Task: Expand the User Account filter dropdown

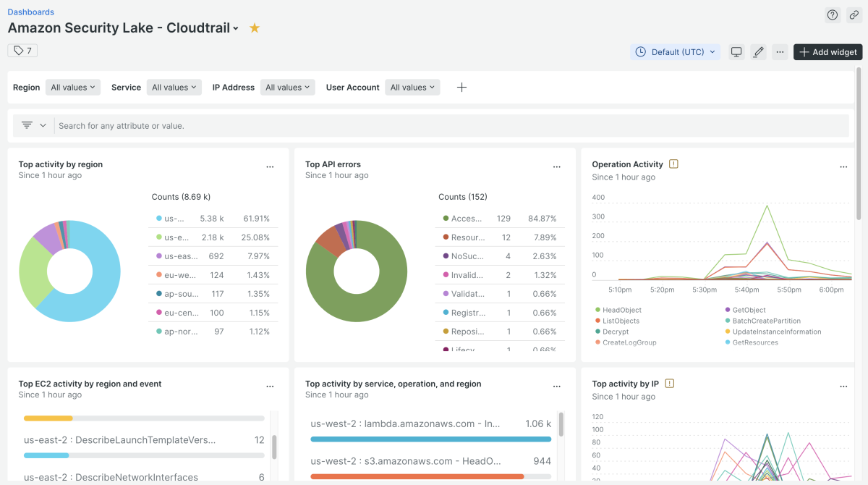Action: click(x=412, y=88)
